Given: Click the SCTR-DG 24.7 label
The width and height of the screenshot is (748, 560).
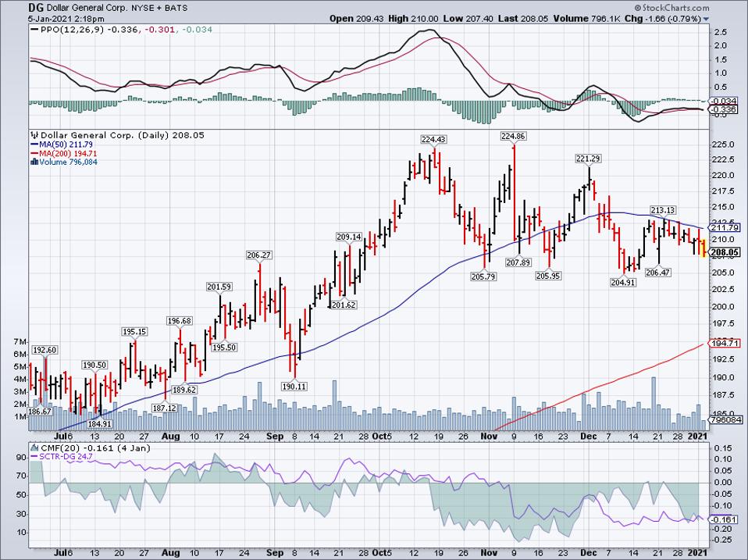Looking at the screenshot, I should 66,456.
